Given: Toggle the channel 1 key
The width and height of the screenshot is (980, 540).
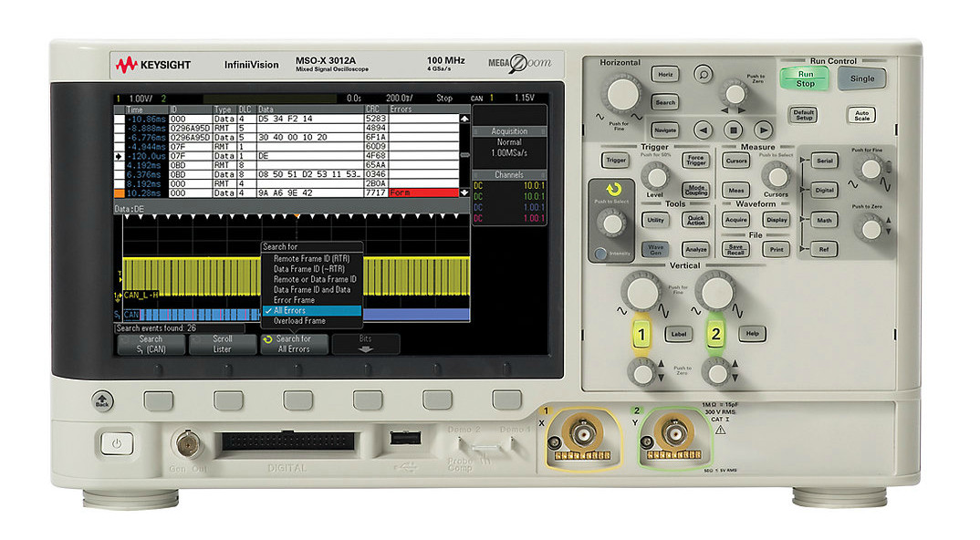Looking at the screenshot, I should (641, 336).
